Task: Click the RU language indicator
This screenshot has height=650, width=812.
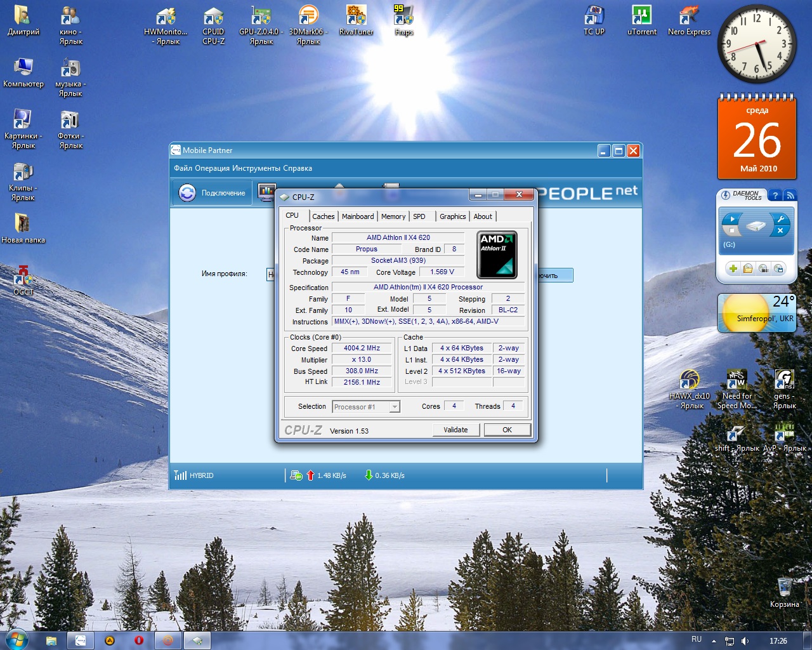Action: pos(697,639)
